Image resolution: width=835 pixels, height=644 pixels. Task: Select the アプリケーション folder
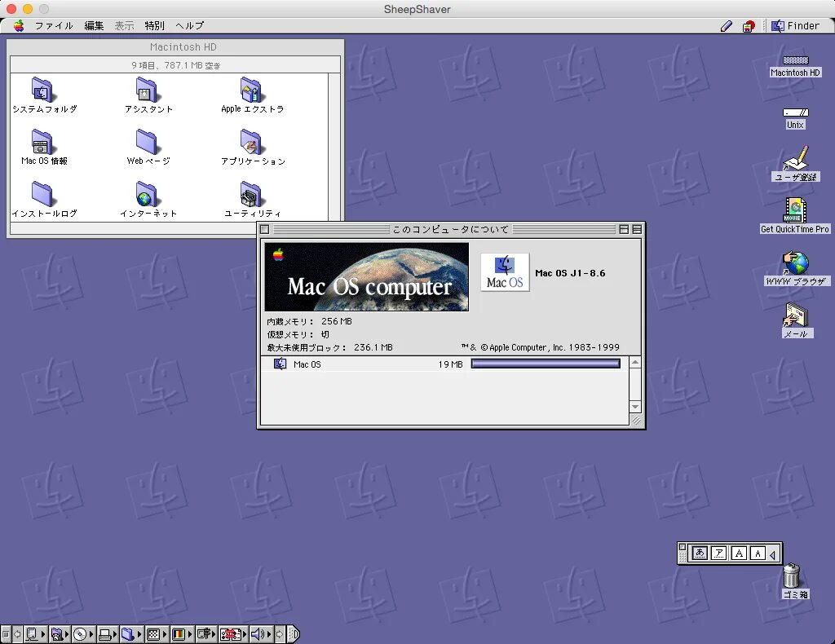pos(250,142)
